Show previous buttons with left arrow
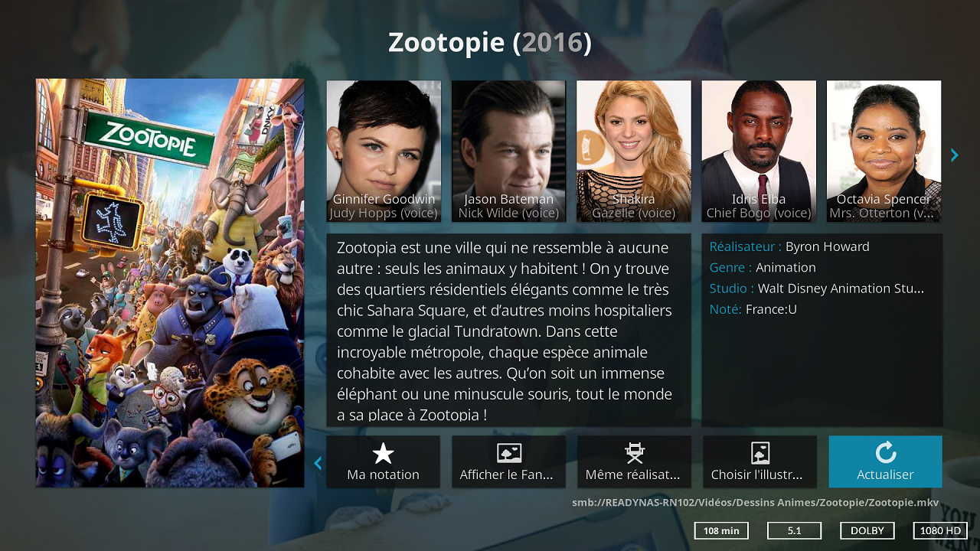The image size is (980, 551). [x=318, y=463]
